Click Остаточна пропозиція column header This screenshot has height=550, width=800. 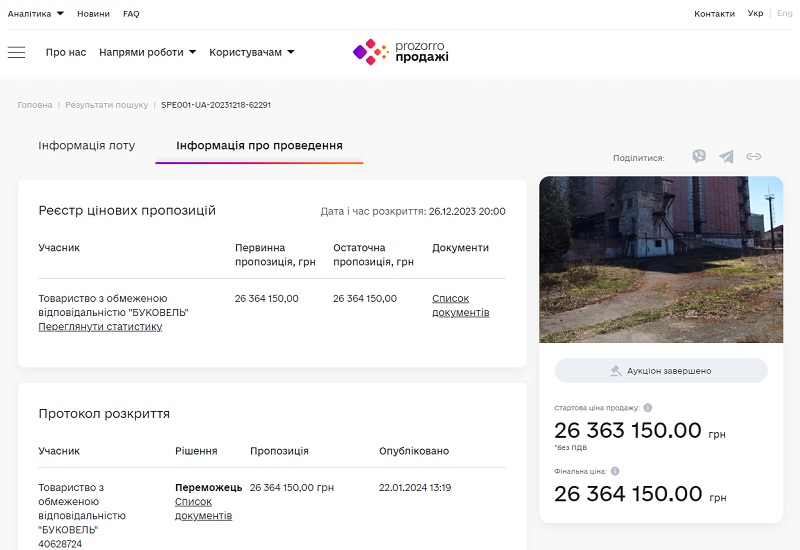(373, 255)
